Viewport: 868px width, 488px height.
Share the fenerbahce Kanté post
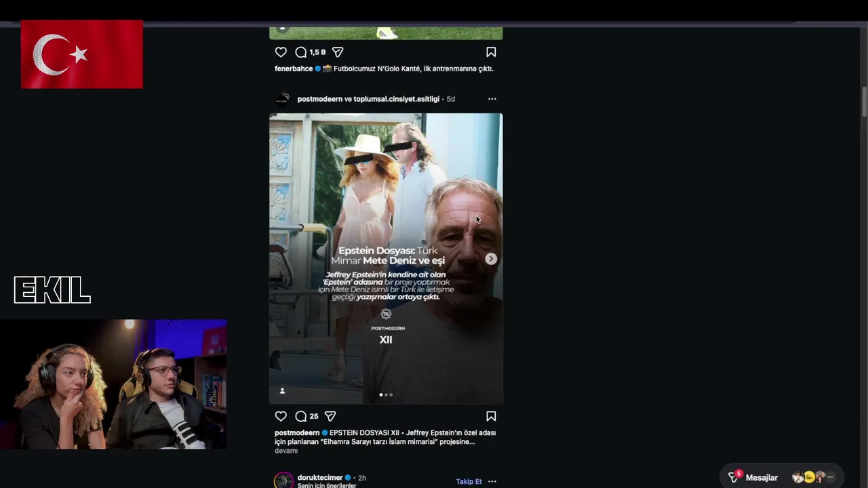click(x=338, y=52)
